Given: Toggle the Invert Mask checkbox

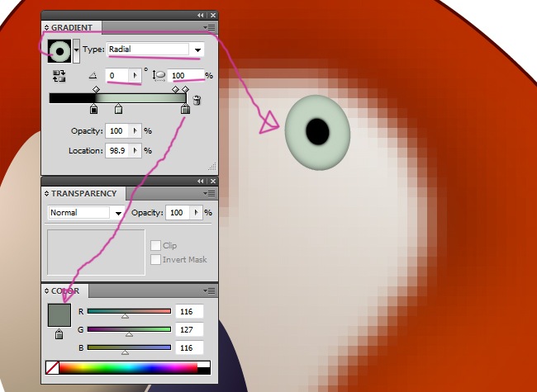Looking at the screenshot, I should (x=155, y=259).
